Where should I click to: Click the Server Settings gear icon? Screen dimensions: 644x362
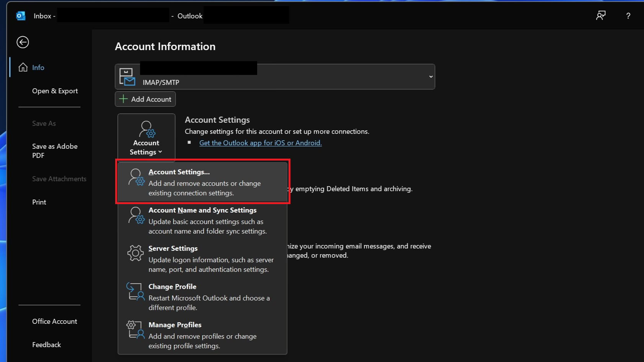(135, 253)
